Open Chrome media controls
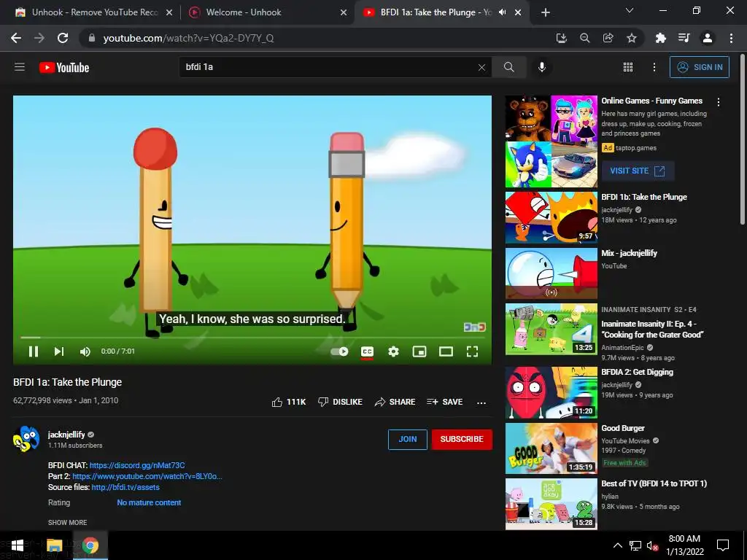The image size is (747, 560). [684, 38]
